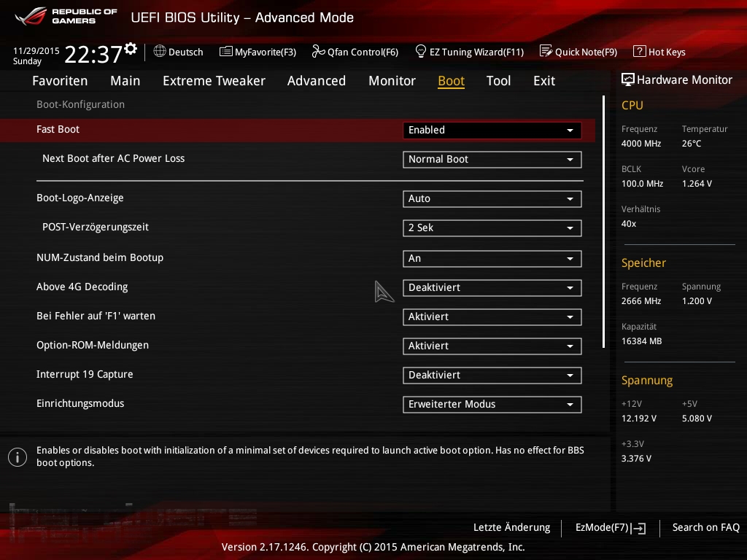This screenshot has width=747, height=560.
Task: Open the Fast Boot dropdown
Action: click(492, 130)
